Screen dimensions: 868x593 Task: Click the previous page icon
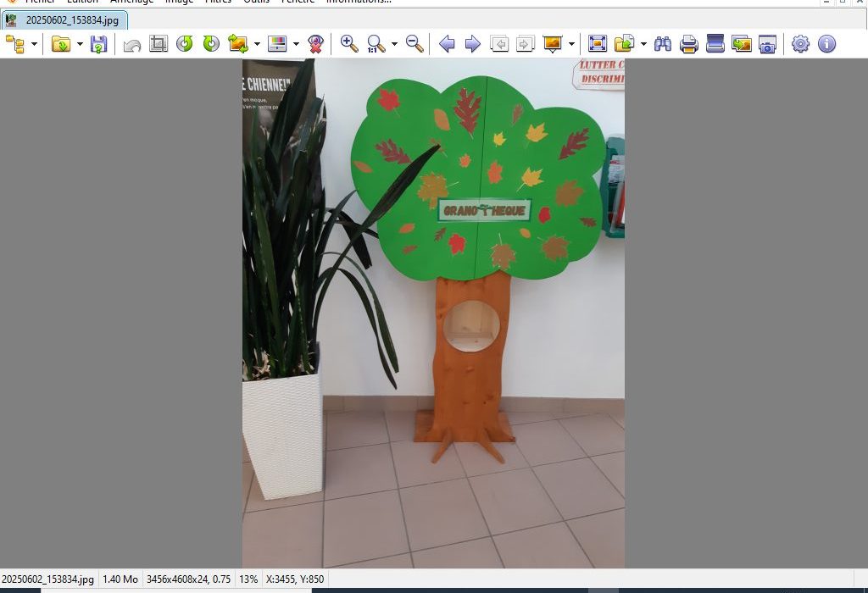point(499,44)
